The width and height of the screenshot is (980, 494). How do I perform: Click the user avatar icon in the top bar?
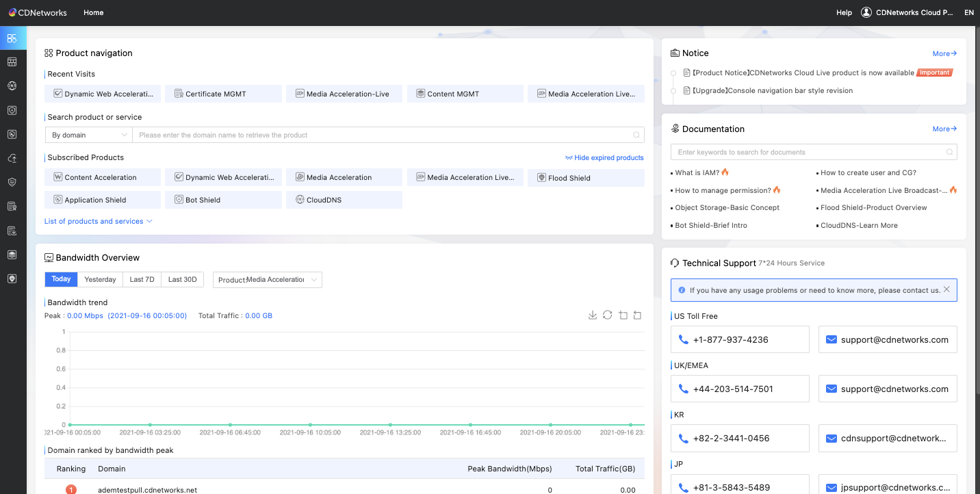866,12
